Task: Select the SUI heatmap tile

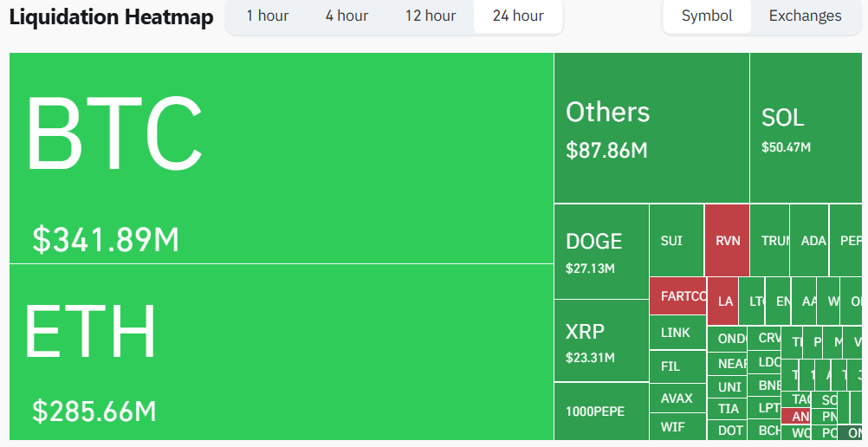Action: [677, 240]
